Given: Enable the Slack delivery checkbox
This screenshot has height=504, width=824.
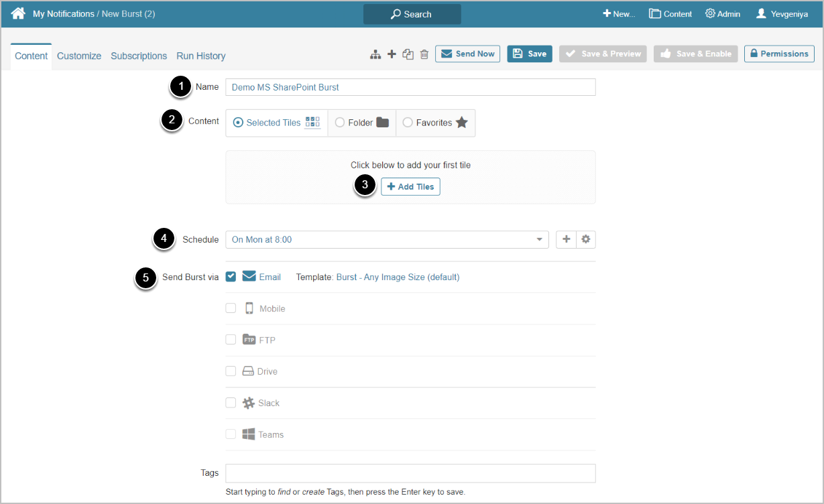Looking at the screenshot, I should coord(231,402).
